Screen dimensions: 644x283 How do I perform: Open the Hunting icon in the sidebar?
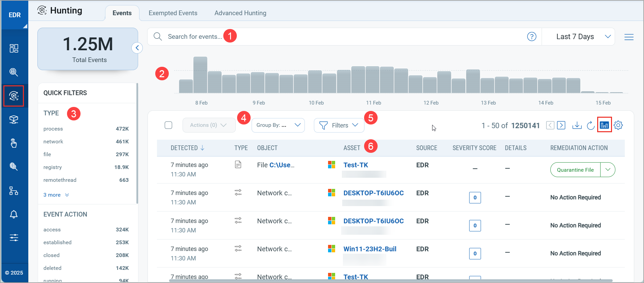point(14,96)
